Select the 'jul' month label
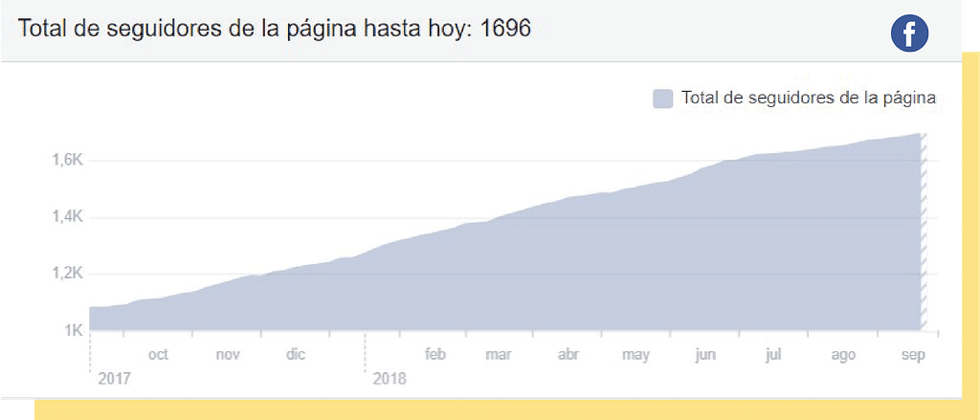980x420 pixels. pos(773,355)
